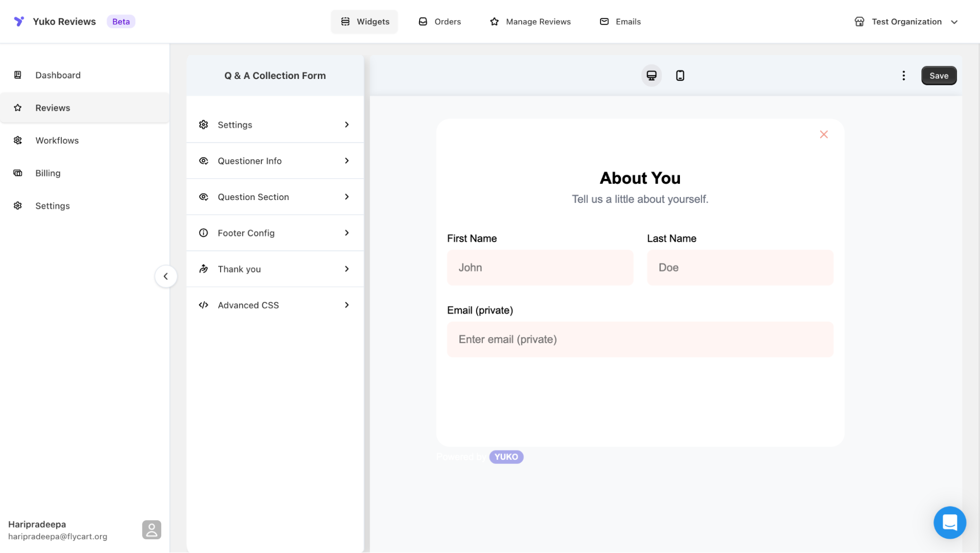Image resolution: width=980 pixels, height=553 pixels.
Task: Close the About You form preview
Action: point(824,134)
